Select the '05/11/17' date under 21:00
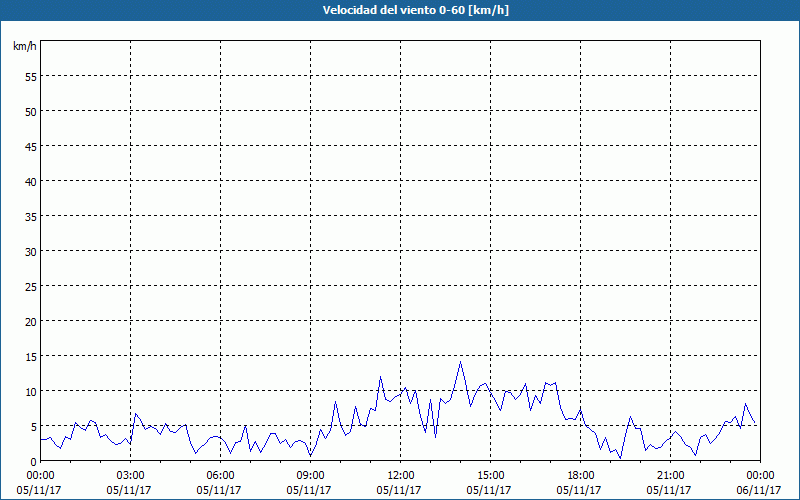 (x=669, y=490)
